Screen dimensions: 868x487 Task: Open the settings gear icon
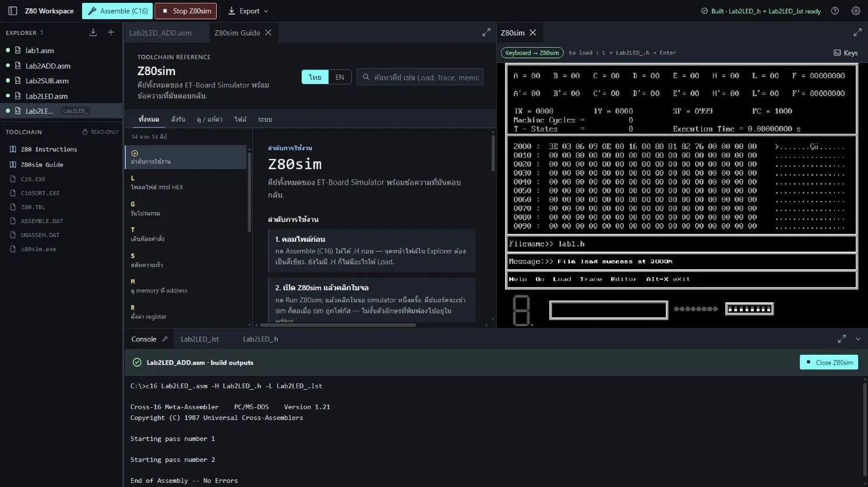[856, 11]
